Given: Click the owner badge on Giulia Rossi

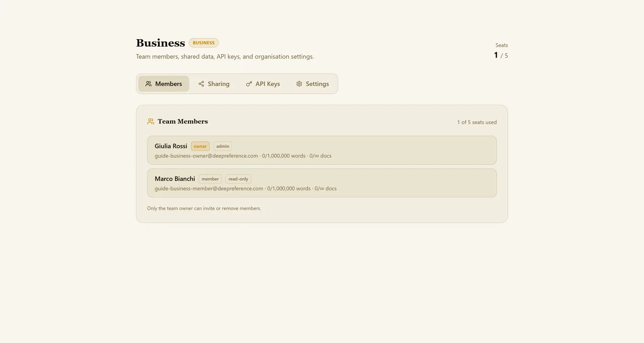Looking at the screenshot, I should (x=200, y=146).
